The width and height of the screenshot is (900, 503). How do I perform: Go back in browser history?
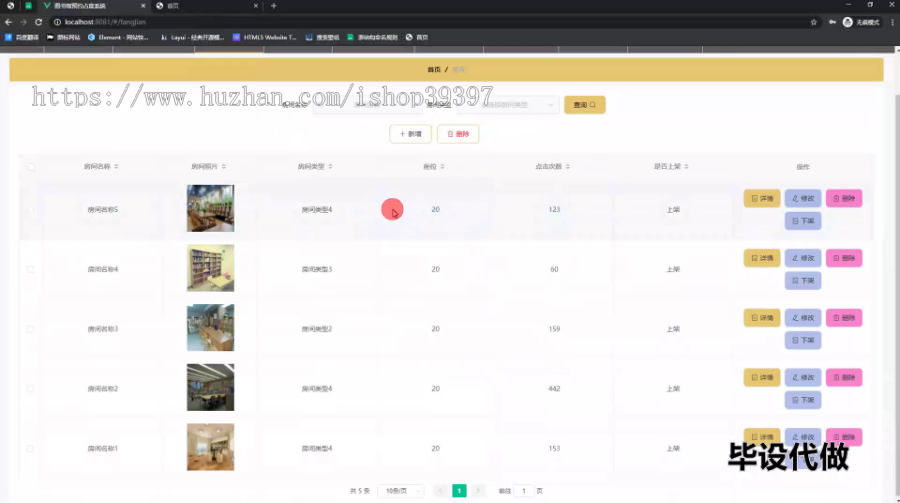click(x=8, y=22)
